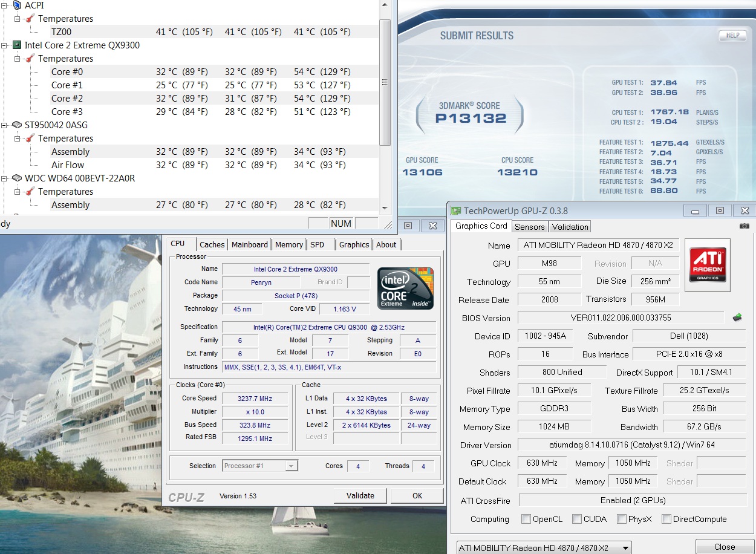Click the WDC WD64 hard drive icon
The height and width of the screenshot is (554, 756).
17,178
